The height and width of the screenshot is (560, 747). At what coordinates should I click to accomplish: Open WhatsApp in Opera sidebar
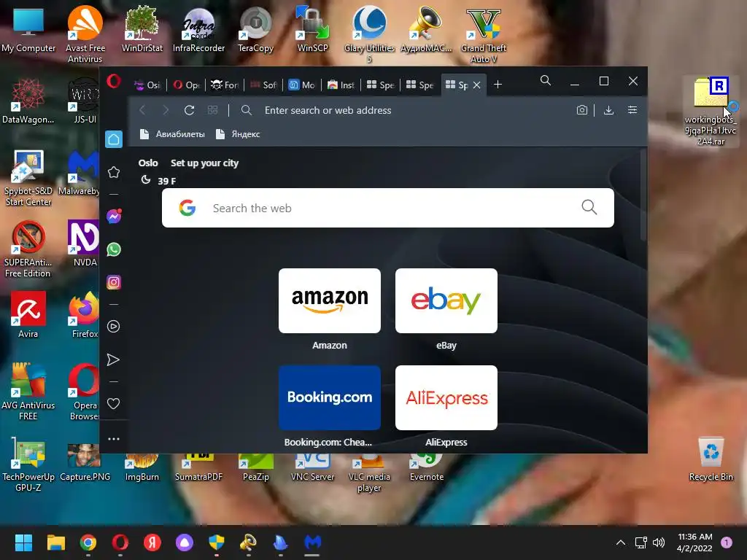click(x=113, y=249)
